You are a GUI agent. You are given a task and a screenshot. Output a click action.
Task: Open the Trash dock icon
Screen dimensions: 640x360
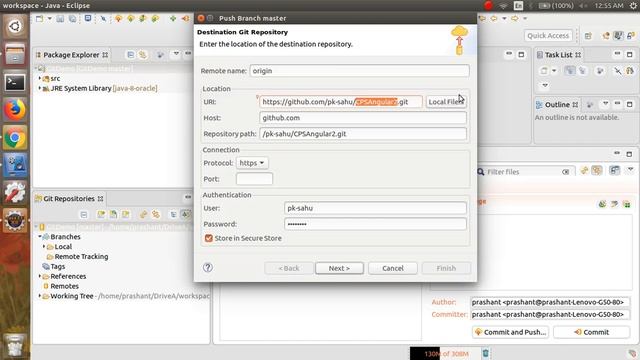tap(15, 345)
